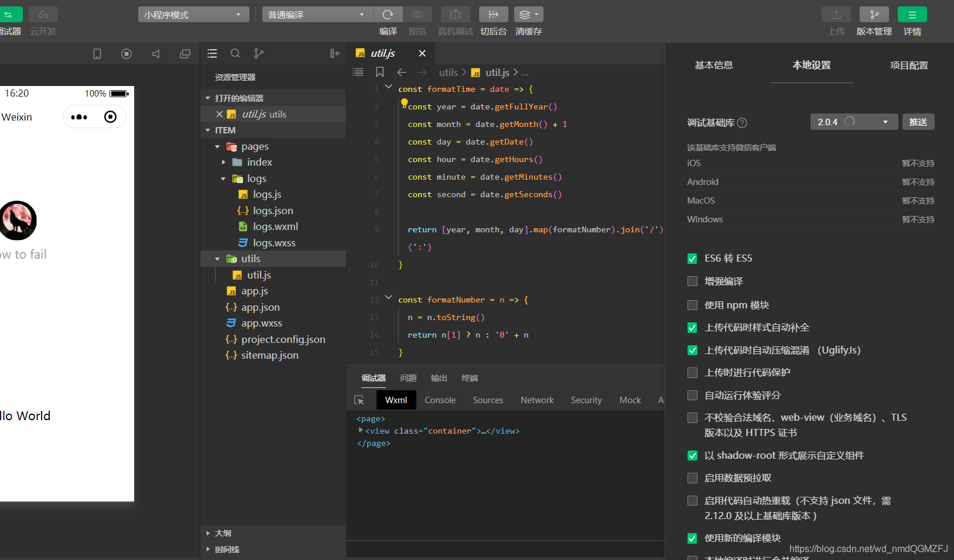Open the Network tab
The width and height of the screenshot is (954, 560).
click(x=537, y=400)
